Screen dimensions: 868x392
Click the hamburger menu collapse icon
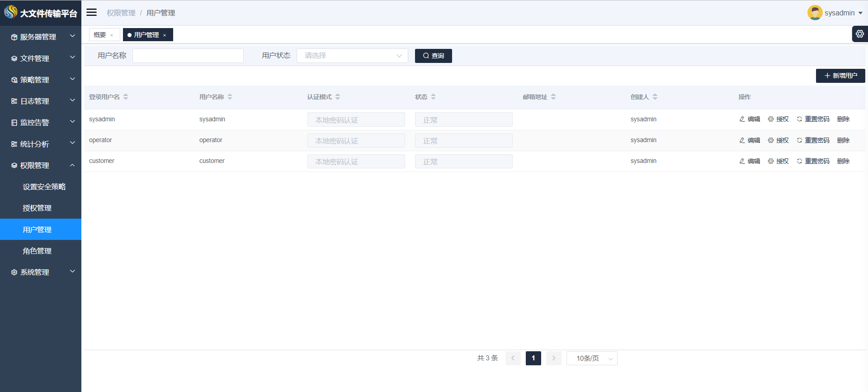point(92,12)
